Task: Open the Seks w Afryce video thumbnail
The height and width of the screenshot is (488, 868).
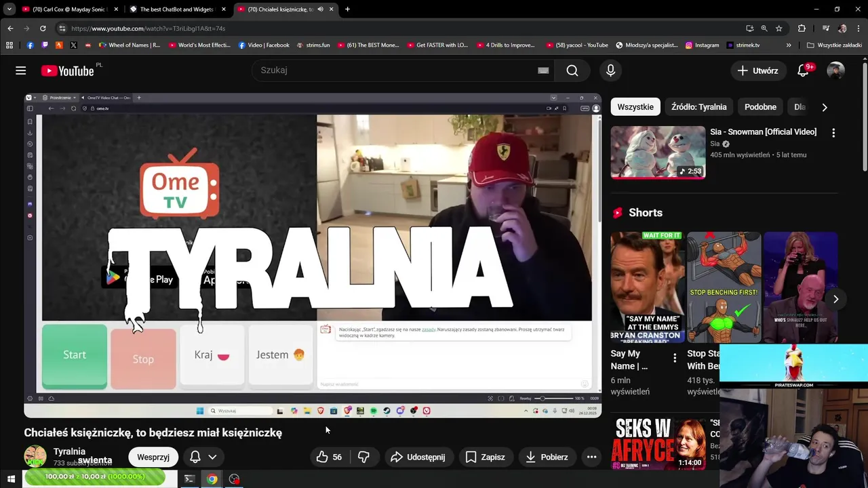Action: tap(658, 443)
